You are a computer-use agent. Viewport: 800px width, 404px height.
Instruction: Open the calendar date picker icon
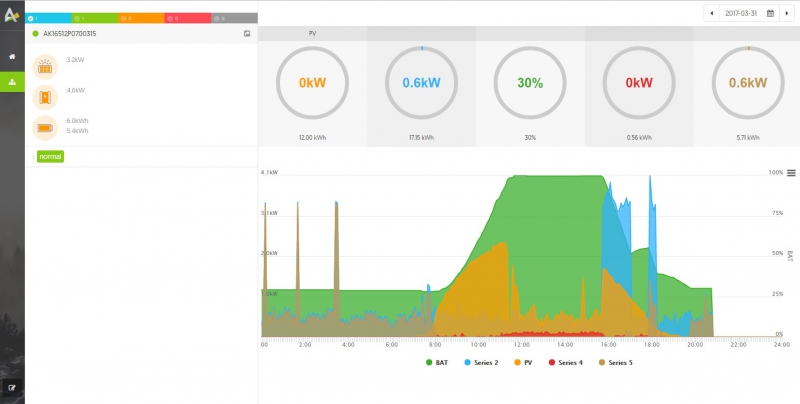point(770,13)
